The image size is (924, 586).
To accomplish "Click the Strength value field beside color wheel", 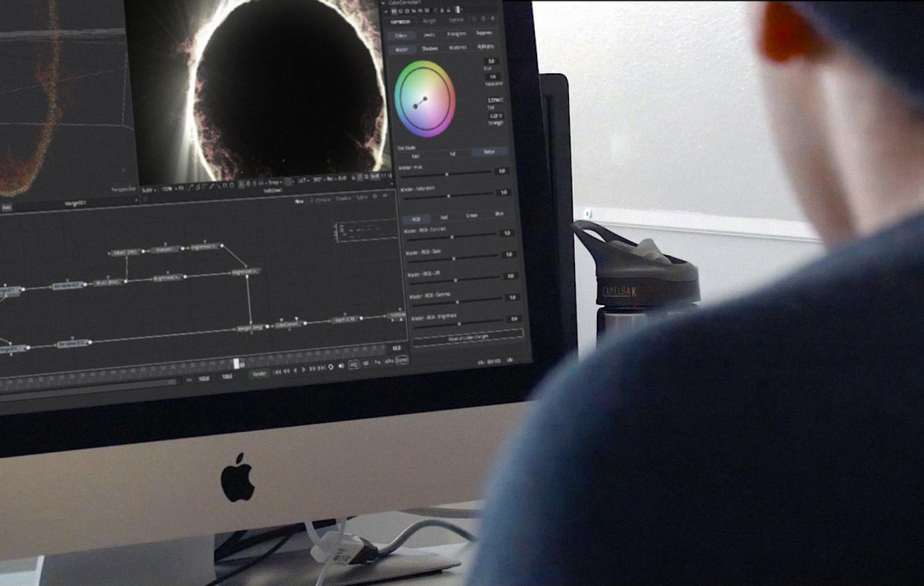I will (x=495, y=115).
